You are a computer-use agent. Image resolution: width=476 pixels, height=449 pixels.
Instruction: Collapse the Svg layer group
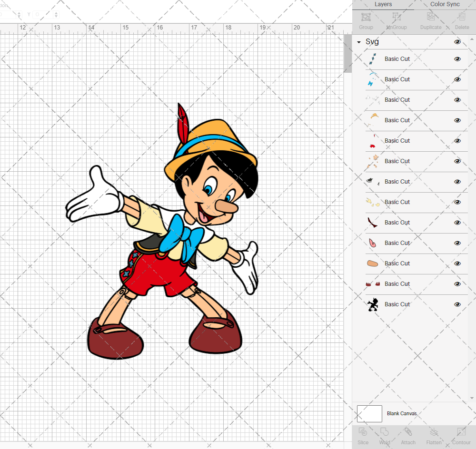tap(358, 42)
